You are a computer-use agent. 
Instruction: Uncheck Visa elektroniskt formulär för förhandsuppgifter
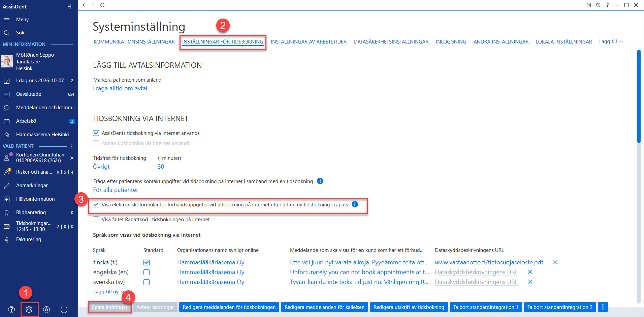coord(96,204)
